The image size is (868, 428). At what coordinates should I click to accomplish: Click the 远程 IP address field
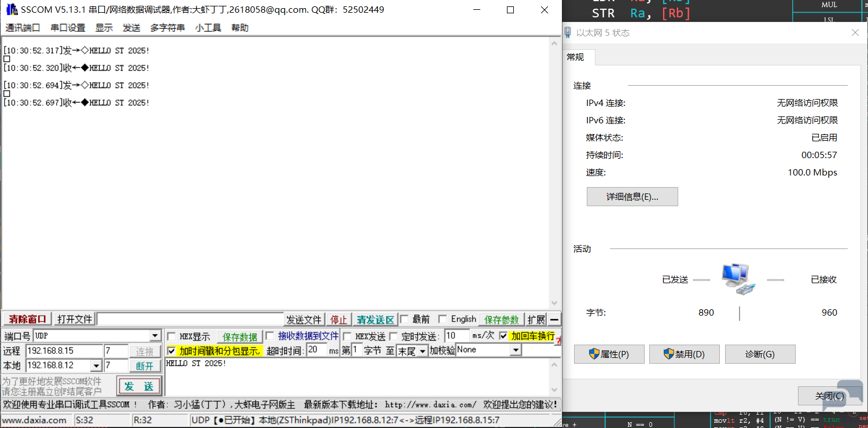point(64,351)
